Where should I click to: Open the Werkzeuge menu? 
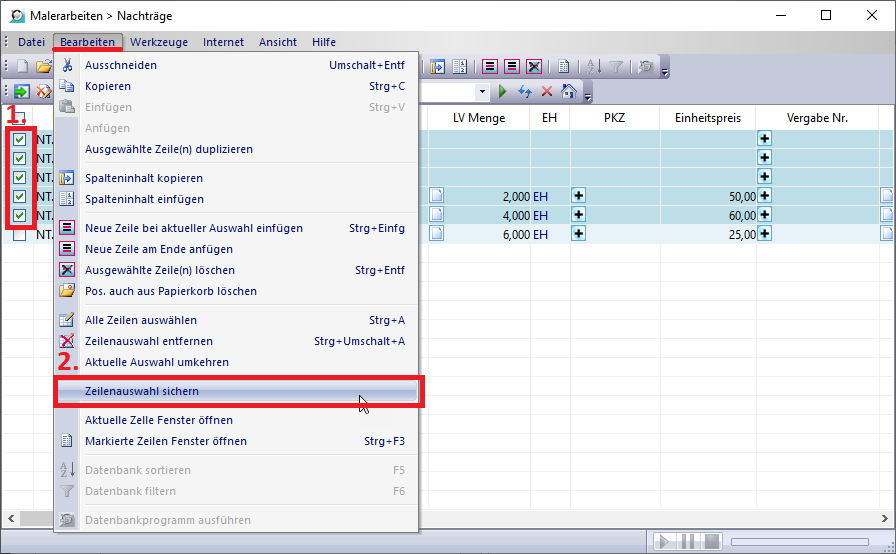[x=159, y=42]
